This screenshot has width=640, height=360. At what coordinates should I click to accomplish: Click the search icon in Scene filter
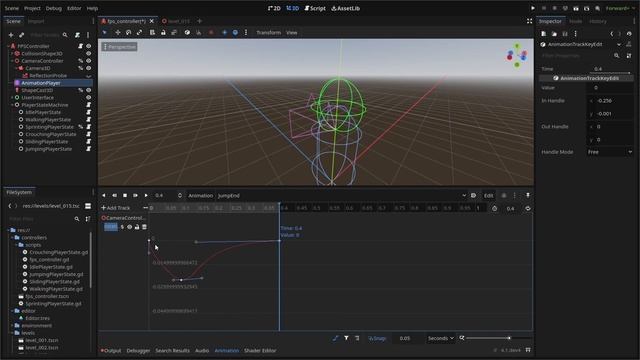point(65,35)
